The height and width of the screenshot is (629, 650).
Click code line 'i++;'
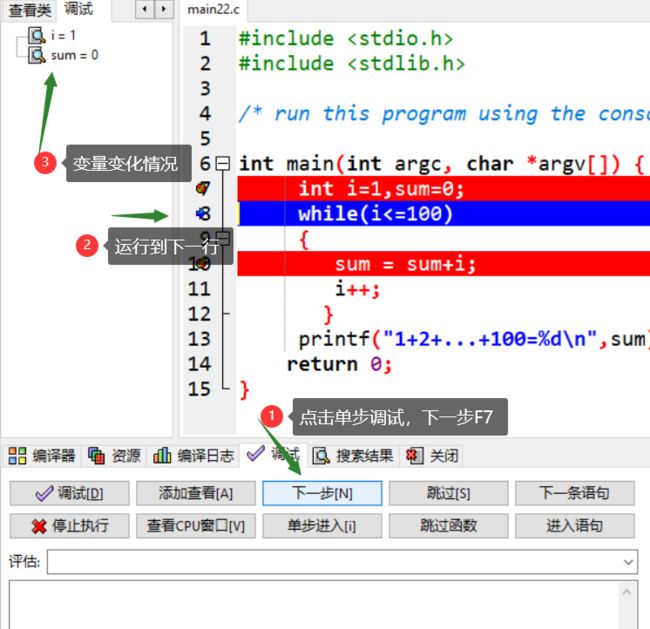pos(357,289)
